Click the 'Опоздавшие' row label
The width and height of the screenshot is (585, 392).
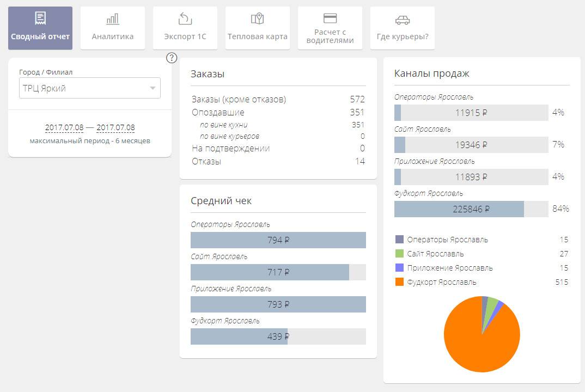tap(218, 112)
